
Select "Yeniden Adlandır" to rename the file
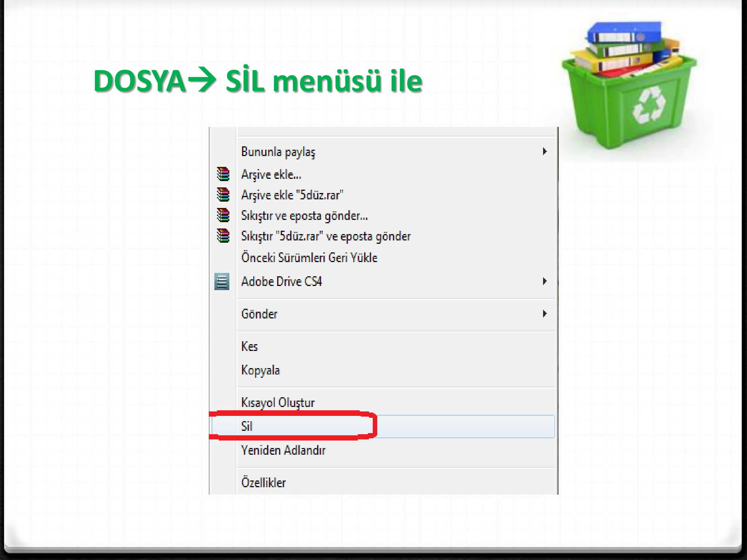283,450
